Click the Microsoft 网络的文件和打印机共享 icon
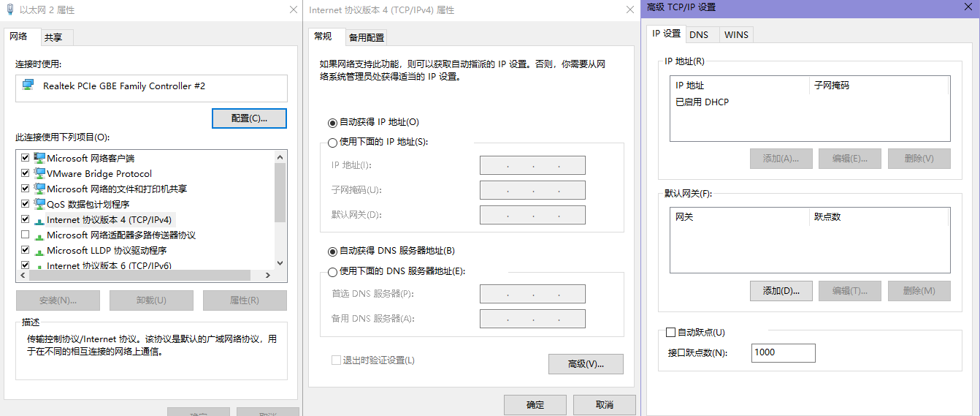The width and height of the screenshot is (980, 416). (x=39, y=189)
